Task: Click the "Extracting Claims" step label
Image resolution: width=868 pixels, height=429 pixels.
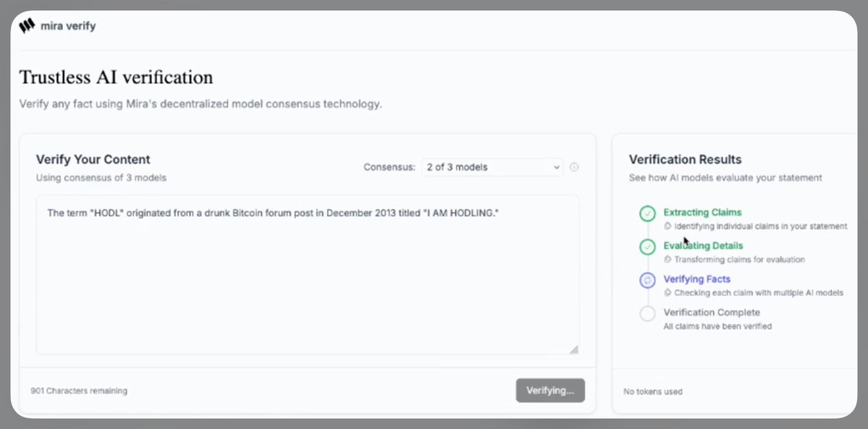Action: [702, 212]
